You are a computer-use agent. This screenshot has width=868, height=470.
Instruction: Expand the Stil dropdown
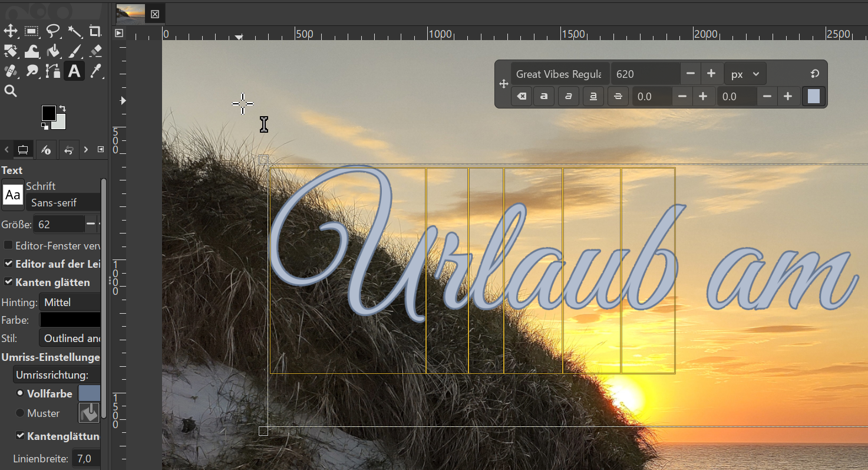tap(70, 338)
